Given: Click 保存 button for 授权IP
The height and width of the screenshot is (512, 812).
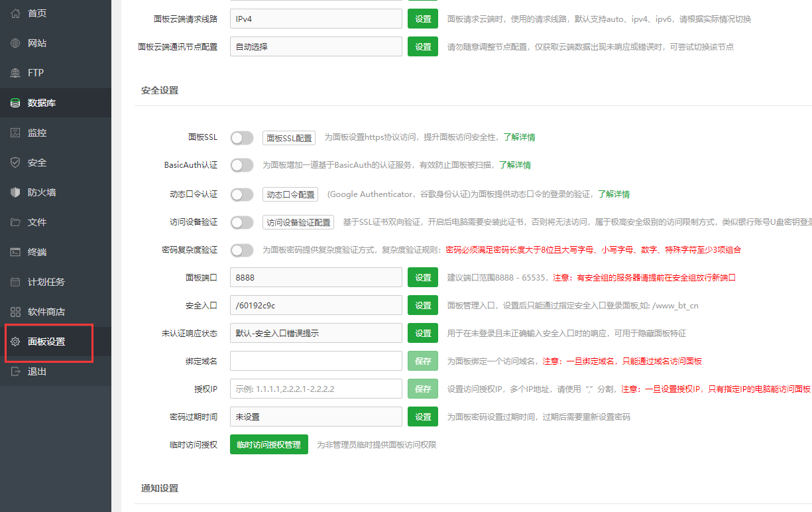Looking at the screenshot, I should pos(423,389).
